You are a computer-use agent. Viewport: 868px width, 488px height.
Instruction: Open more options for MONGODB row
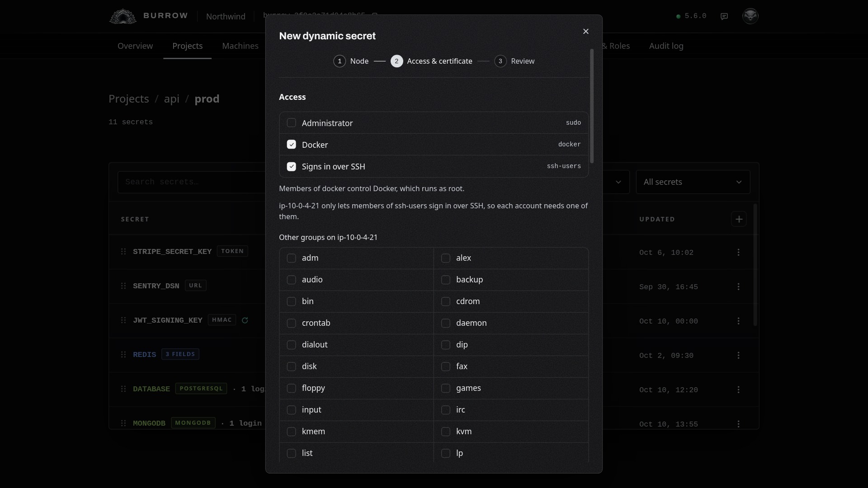739,424
